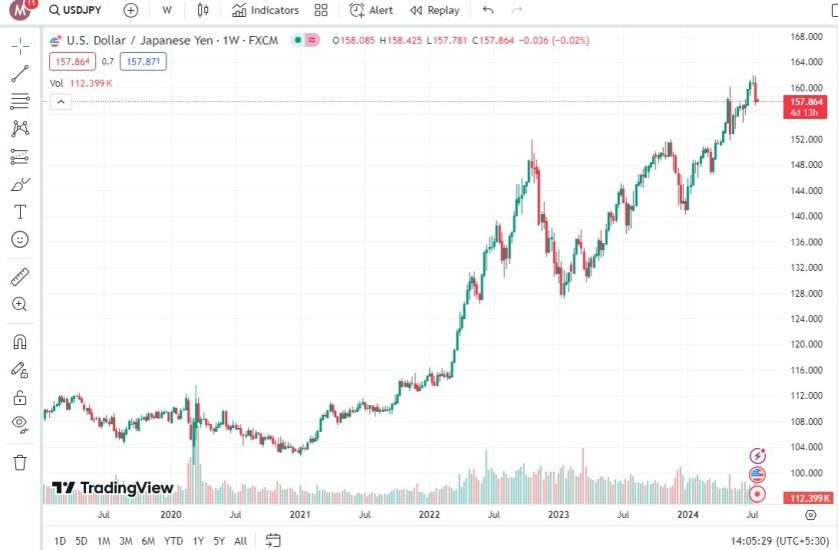Select the crosshair cursor tool
Image resolution: width=838 pixels, height=550 pixels.
click(20, 46)
